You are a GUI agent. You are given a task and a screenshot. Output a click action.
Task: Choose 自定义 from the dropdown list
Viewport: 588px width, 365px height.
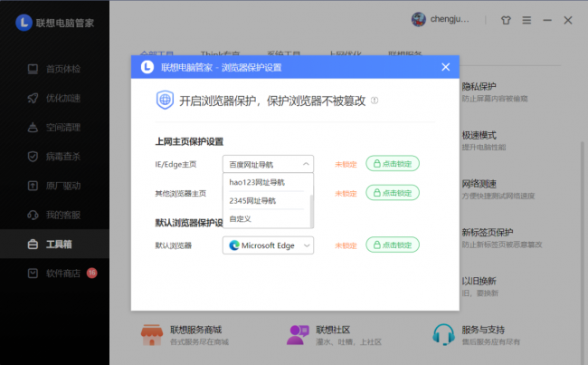pos(267,218)
